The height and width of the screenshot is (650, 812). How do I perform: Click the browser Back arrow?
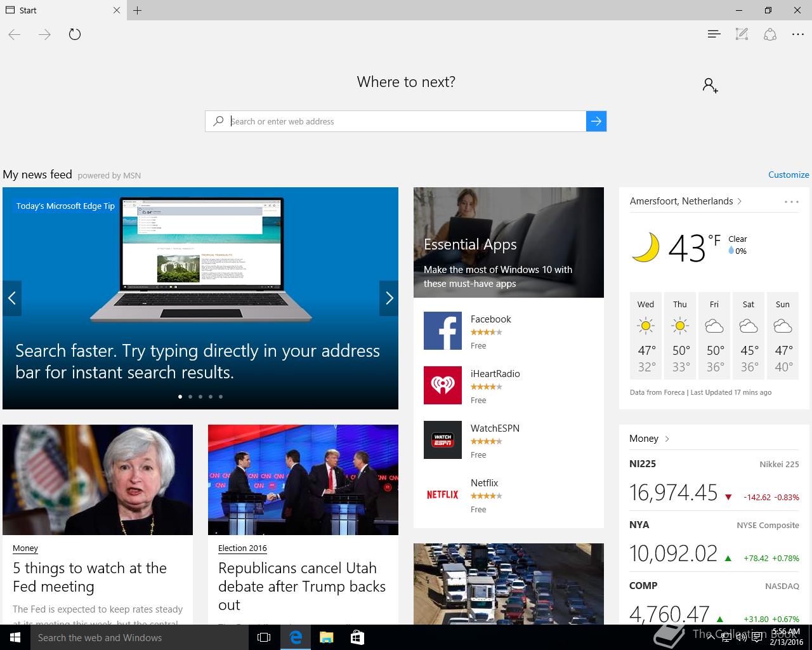[x=15, y=34]
